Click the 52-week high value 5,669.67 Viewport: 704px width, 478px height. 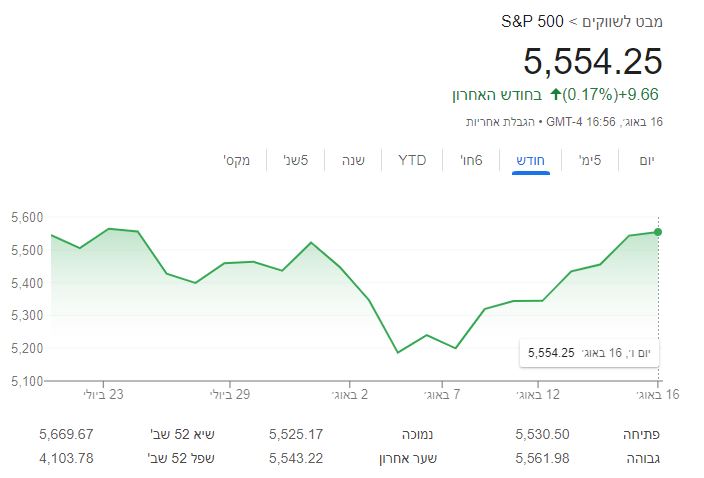pos(67,433)
